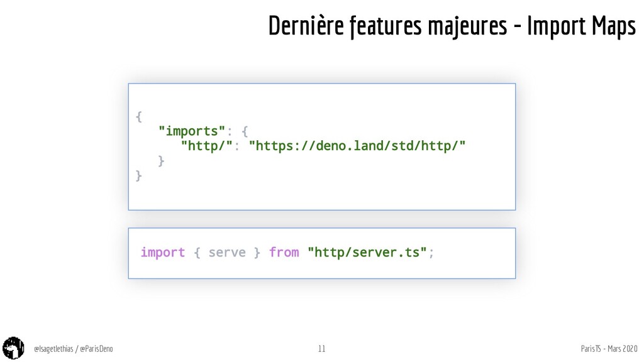The width and height of the screenshot is (644, 362).
Task: Select the "http/" key in the import map
Action: (207, 146)
